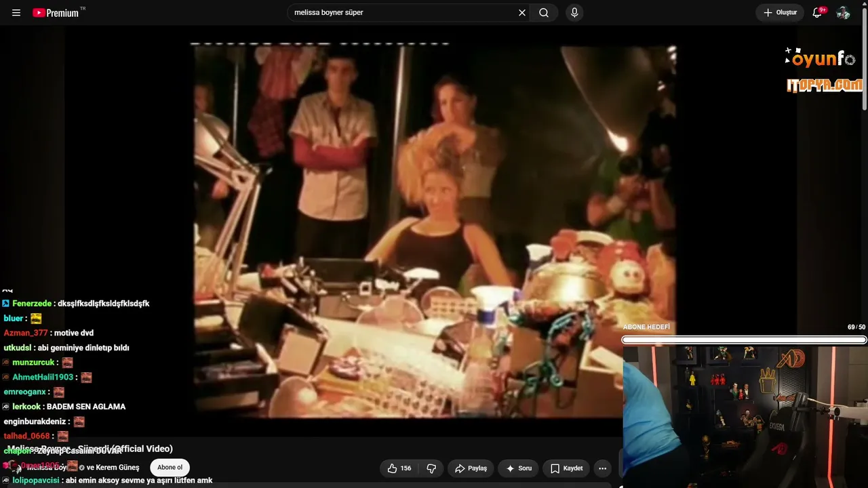Clear the search query with the X
Screen dimensions: 868x488
(x=522, y=13)
